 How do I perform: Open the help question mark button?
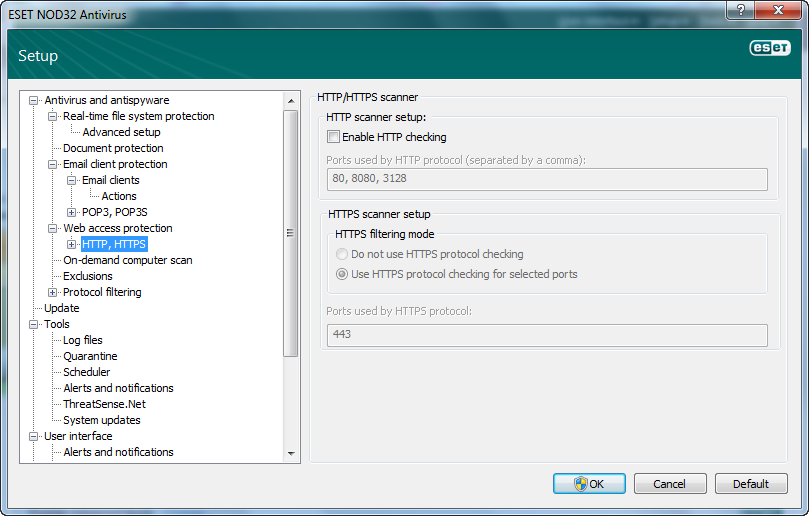tap(740, 10)
